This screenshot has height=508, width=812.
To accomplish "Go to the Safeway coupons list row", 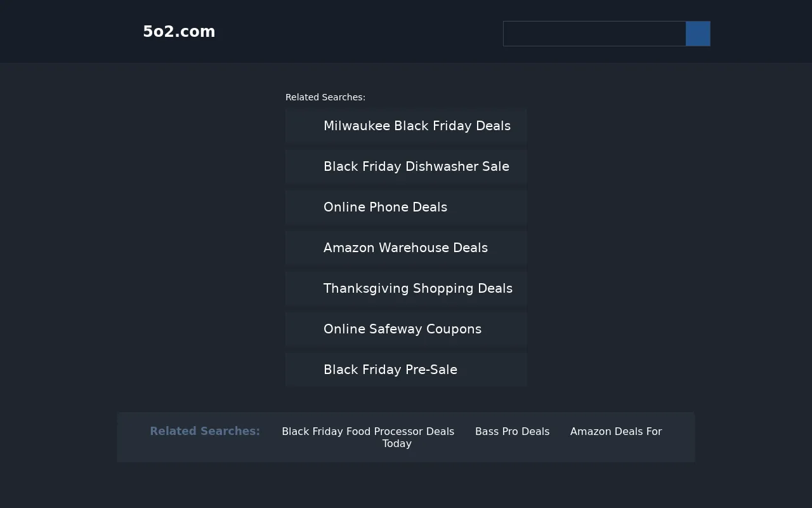I will tap(406, 329).
